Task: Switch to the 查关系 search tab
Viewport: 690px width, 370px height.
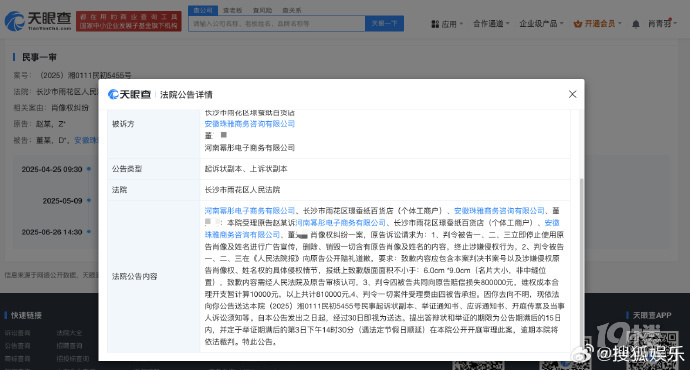Action: point(292,10)
